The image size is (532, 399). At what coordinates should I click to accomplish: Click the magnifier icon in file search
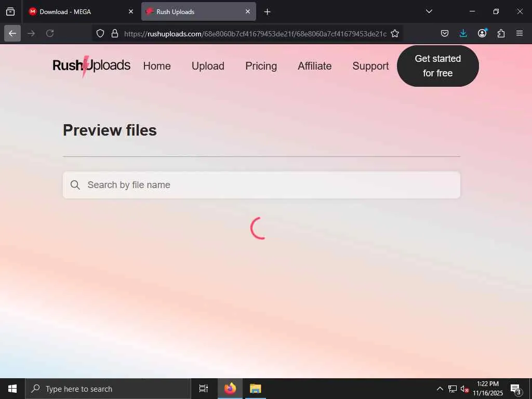click(75, 185)
